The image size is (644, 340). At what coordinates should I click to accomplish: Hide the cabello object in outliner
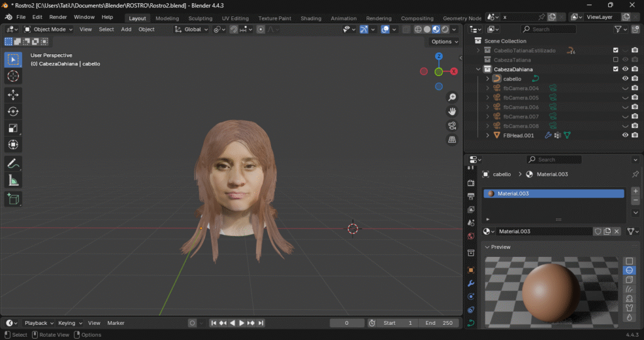(x=625, y=79)
